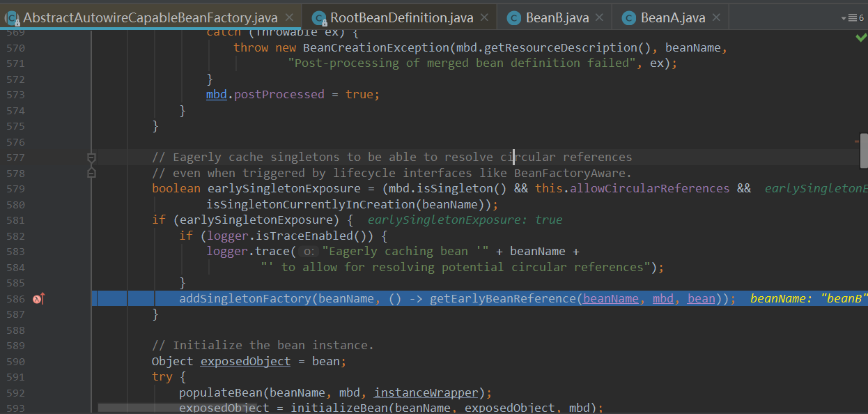The height and width of the screenshot is (414, 868).
Task: Click the class icon on AbstractAutowireCapableBeanFactory.java tab
Action: (x=12, y=18)
